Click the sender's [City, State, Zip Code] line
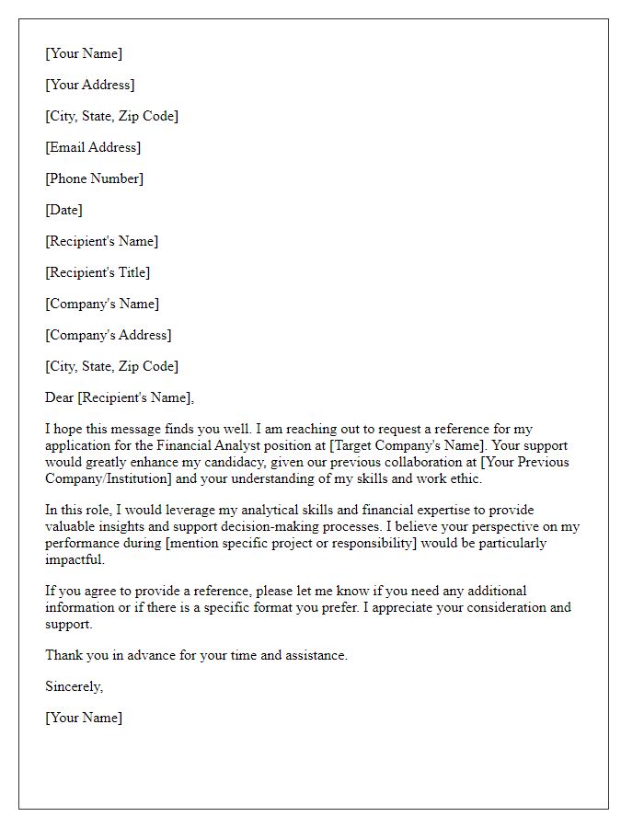644x828 pixels. 111,116
